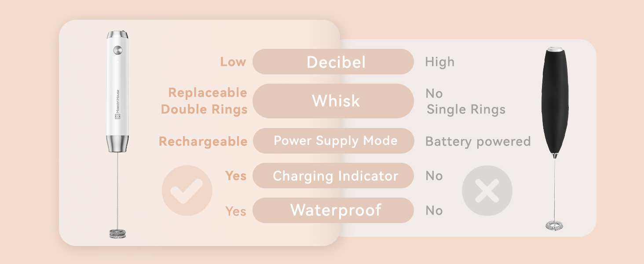Viewport: 644px width, 264px height.
Task: Click the "Replaceable Double Rings" text
Action: (205, 101)
